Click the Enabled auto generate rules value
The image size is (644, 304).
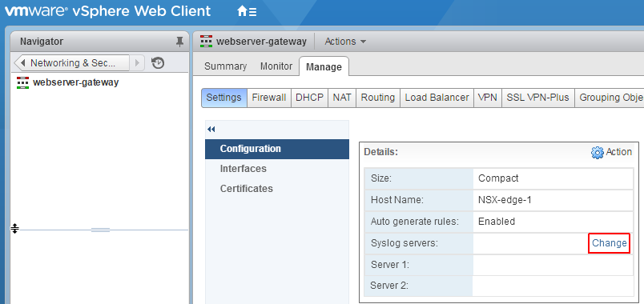click(x=497, y=222)
